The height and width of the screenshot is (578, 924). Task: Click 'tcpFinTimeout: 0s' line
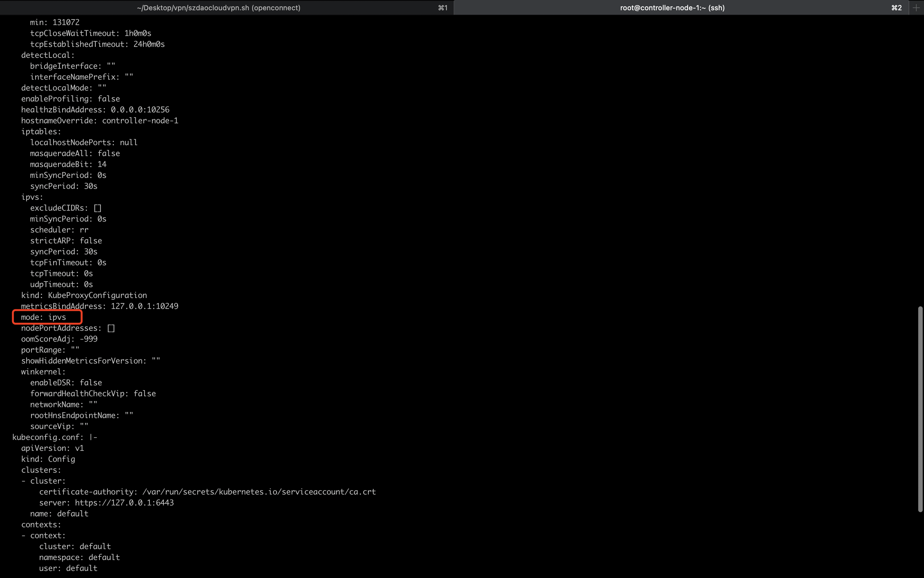[x=68, y=263]
